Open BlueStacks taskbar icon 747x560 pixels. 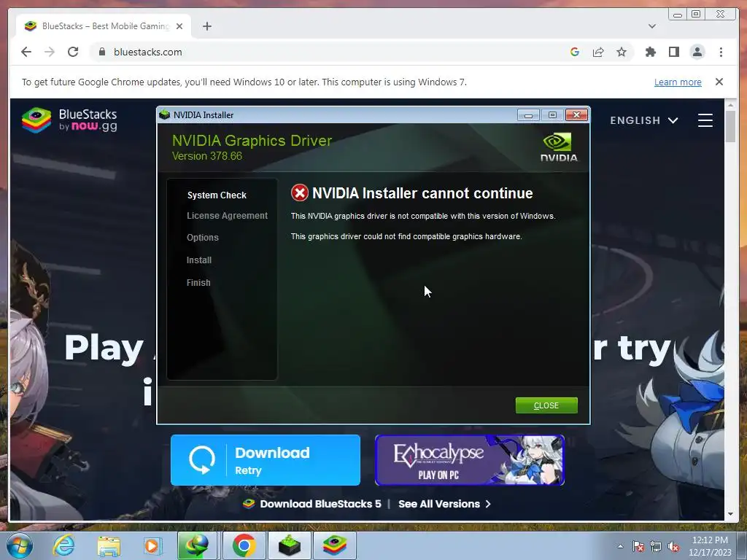[x=334, y=545]
